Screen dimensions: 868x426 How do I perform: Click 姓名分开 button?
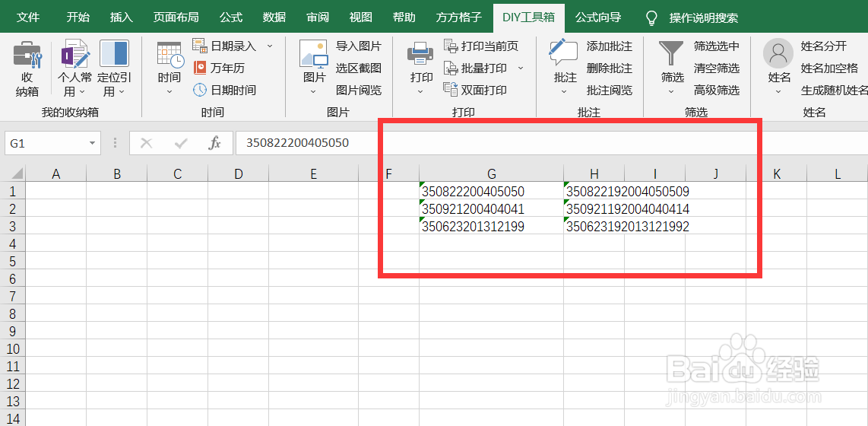pyautogui.click(x=824, y=46)
